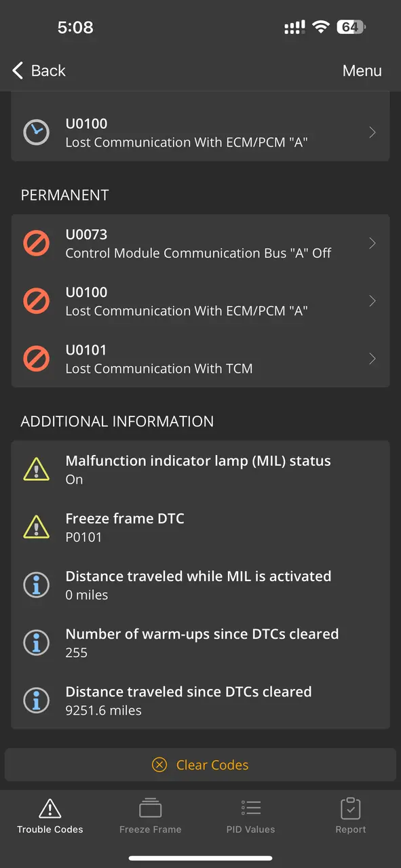The width and height of the screenshot is (401, 868).
Task: Select the Trouble Codes tab
Action: coord(50,816)
